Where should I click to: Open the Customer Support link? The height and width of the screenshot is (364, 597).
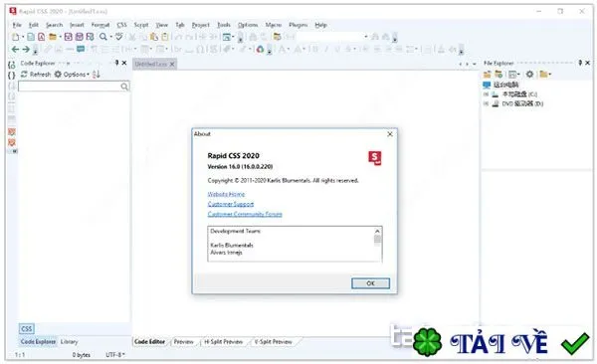point(231,204)
